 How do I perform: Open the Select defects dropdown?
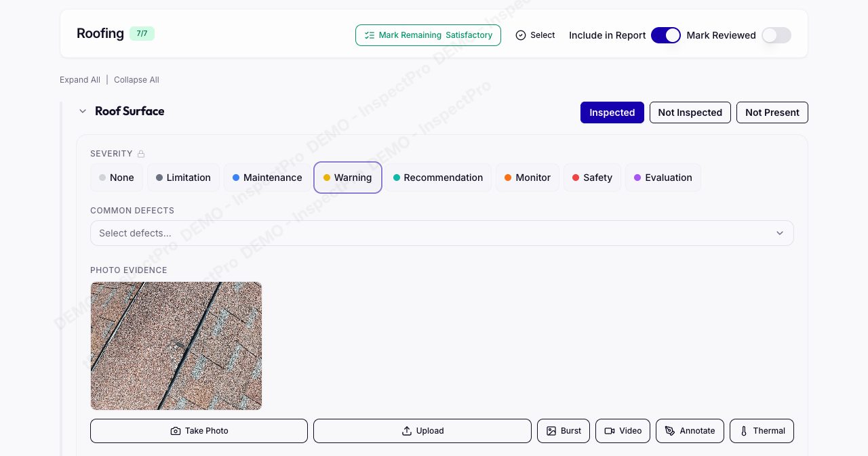[442, 233]
